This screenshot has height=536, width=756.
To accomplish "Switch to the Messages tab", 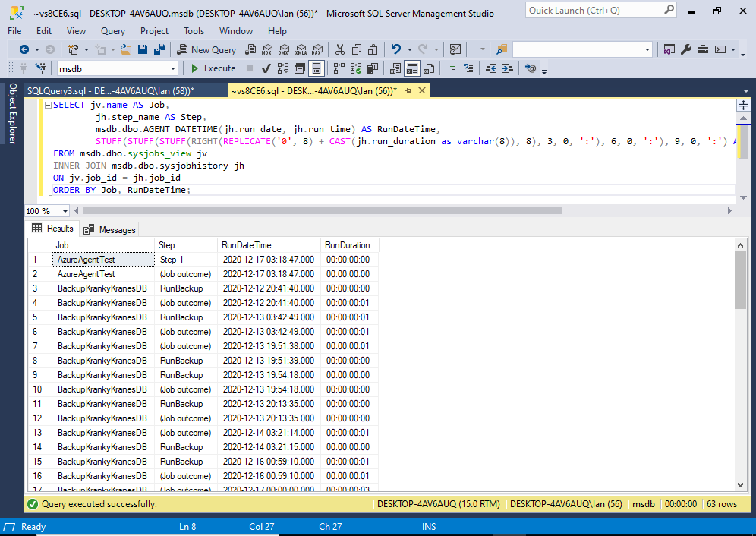I will [109, 229].
